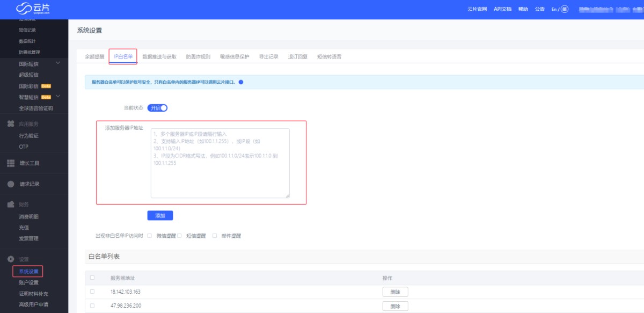Enable the 邮件提醒 checkbox
Image resolution: width=644 pixels, height=313 pixels.
coord(215,236)
